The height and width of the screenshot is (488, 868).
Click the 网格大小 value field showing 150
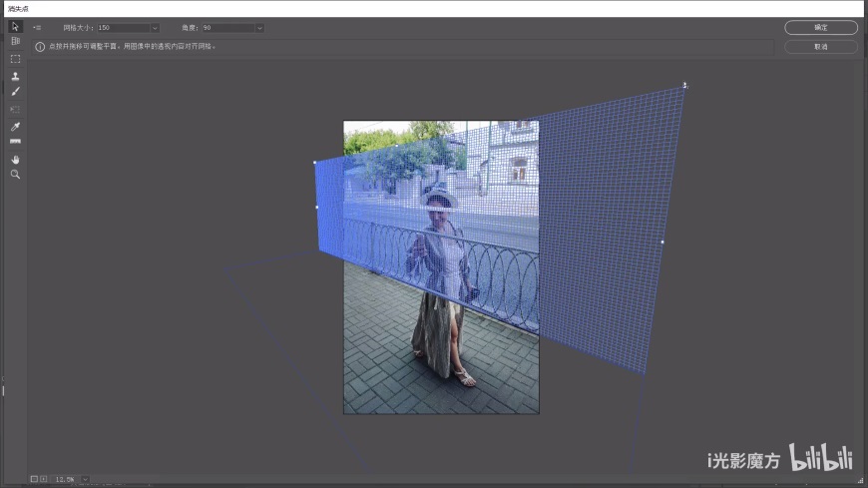tap(124, 28)
